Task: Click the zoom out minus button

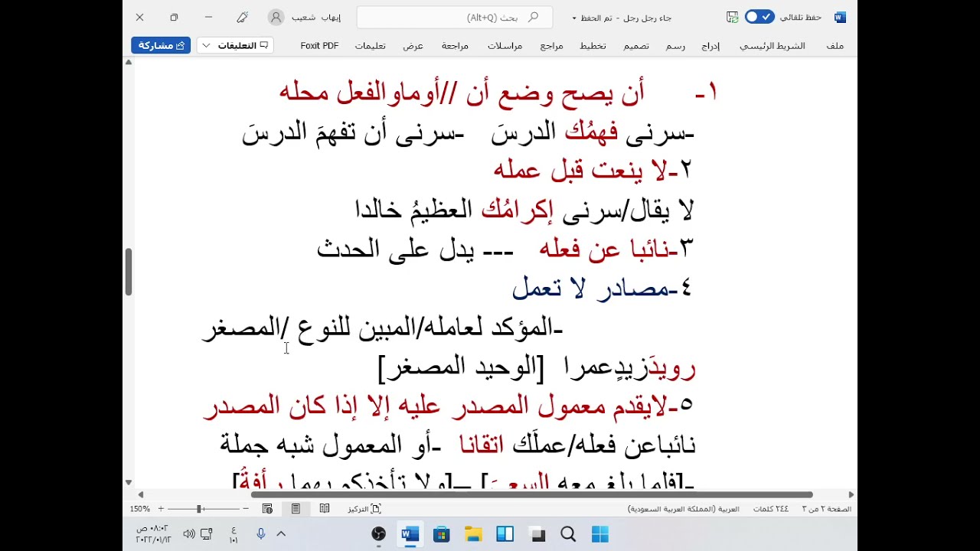Action: (246, 509)
